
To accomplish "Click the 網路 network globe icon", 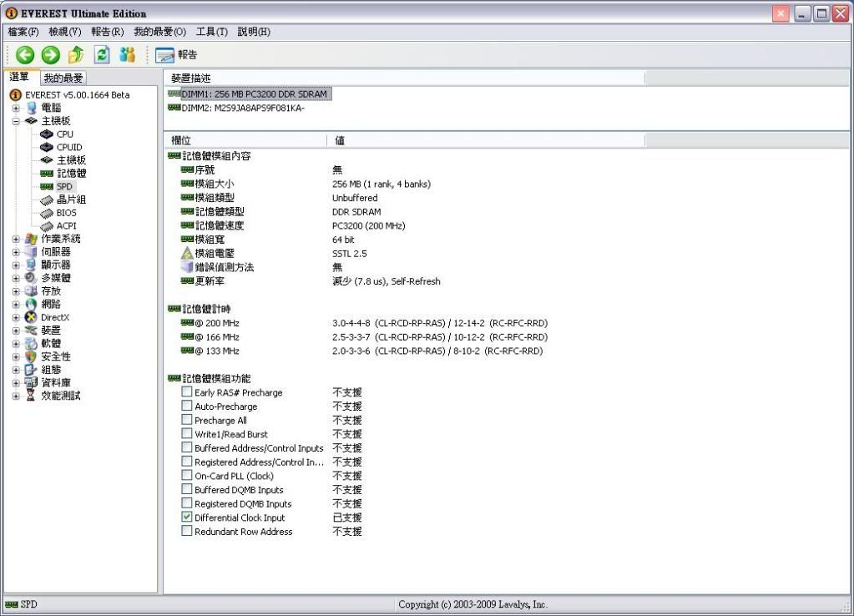I will pos(31,304).
